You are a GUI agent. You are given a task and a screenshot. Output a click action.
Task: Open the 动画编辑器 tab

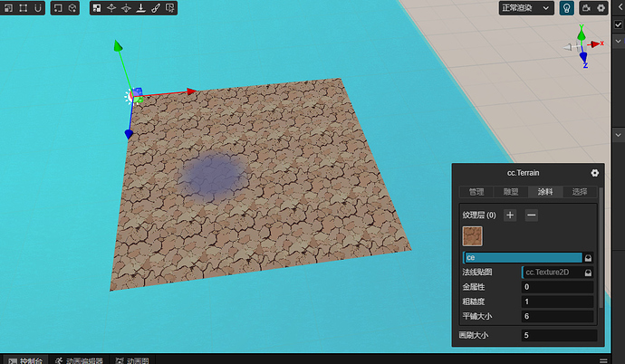coord(79,360)
